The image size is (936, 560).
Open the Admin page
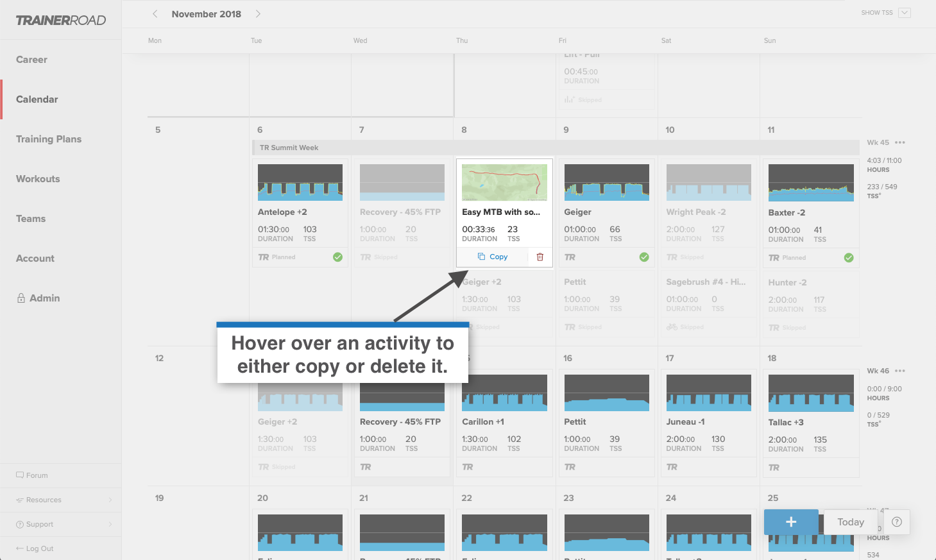[38, 298]
